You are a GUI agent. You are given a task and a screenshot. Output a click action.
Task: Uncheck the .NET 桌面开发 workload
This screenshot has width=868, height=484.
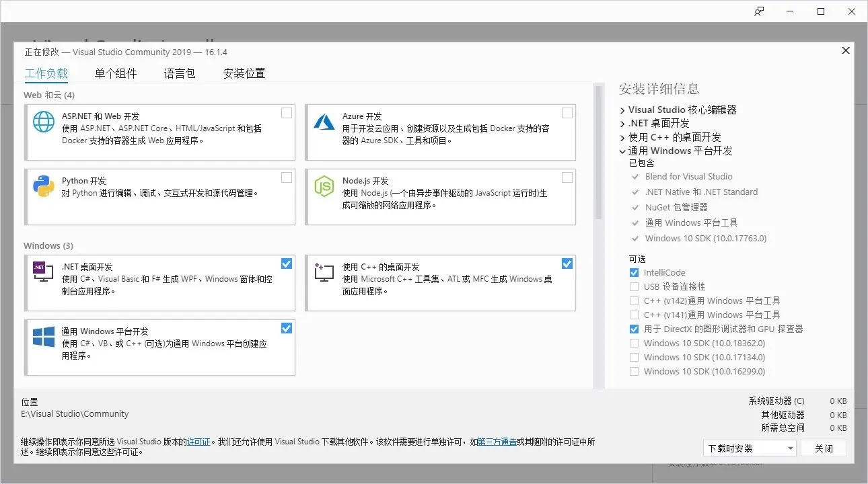287,264
